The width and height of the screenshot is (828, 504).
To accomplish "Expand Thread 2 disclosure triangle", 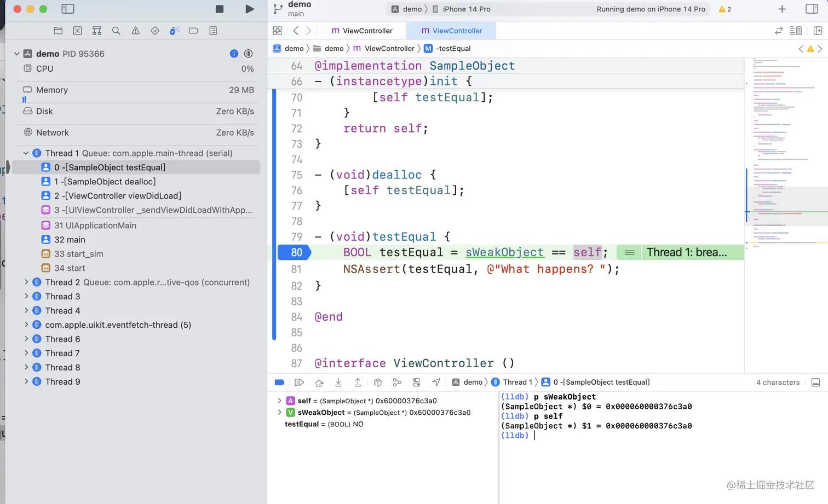I will coord(26,282).
